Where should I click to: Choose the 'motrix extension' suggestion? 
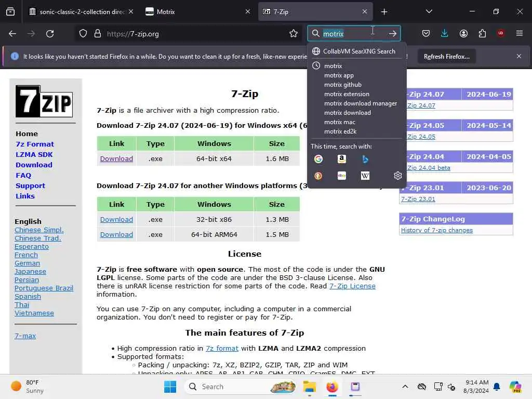click(x=347, y=94)
